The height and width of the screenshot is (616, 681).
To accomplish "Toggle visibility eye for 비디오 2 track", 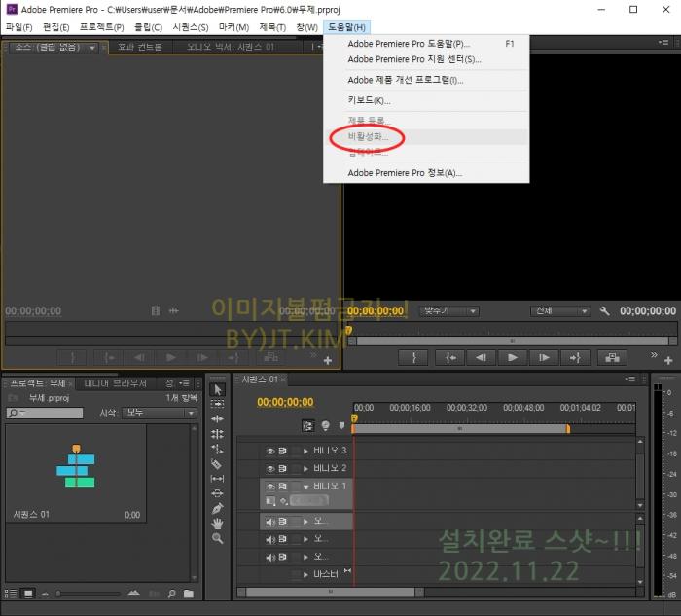I will (x=270, y=468).
